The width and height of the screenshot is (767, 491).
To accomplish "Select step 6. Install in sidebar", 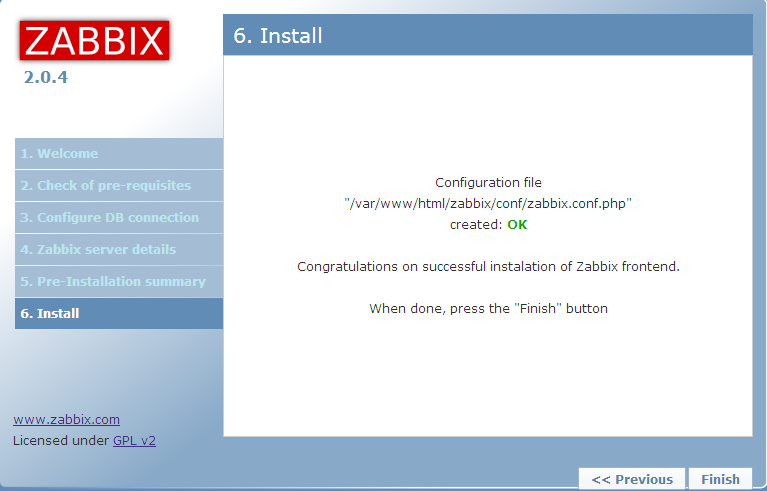I will tap(119, 313).
